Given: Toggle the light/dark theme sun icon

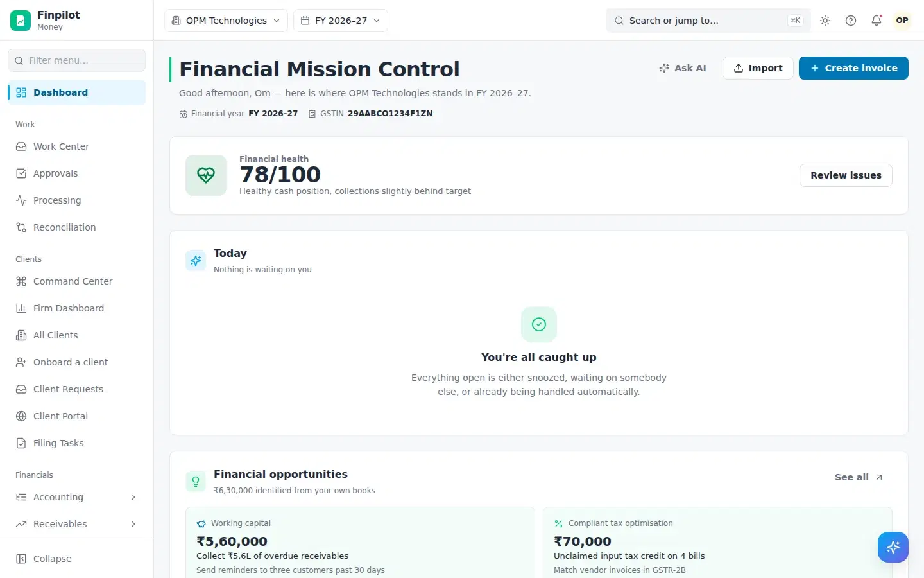Looking at the screenshot, I should (x=825, y=21).
